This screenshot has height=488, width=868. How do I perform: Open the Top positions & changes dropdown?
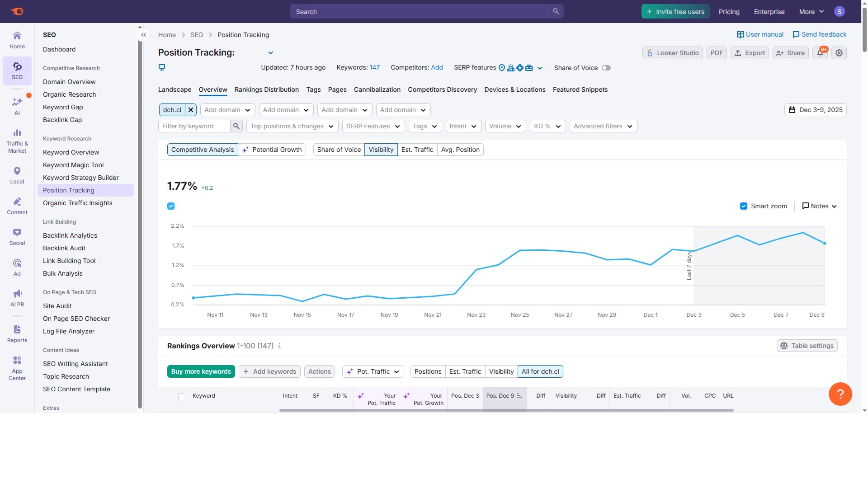pyautogui.click(x=292, y=126)
